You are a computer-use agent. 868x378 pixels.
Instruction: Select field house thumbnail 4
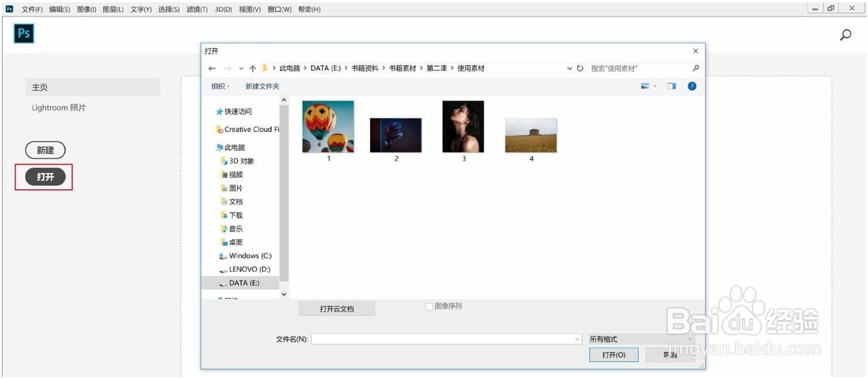coord(531,135)
